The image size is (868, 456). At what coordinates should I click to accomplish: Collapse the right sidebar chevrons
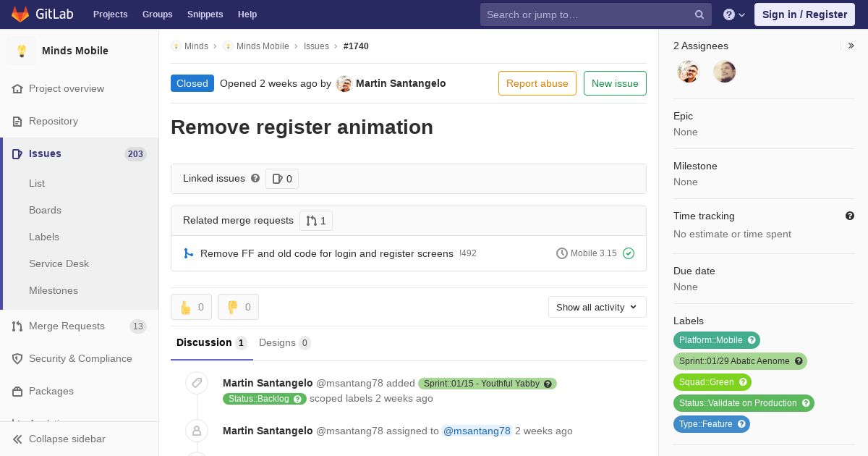pos(851,46)
